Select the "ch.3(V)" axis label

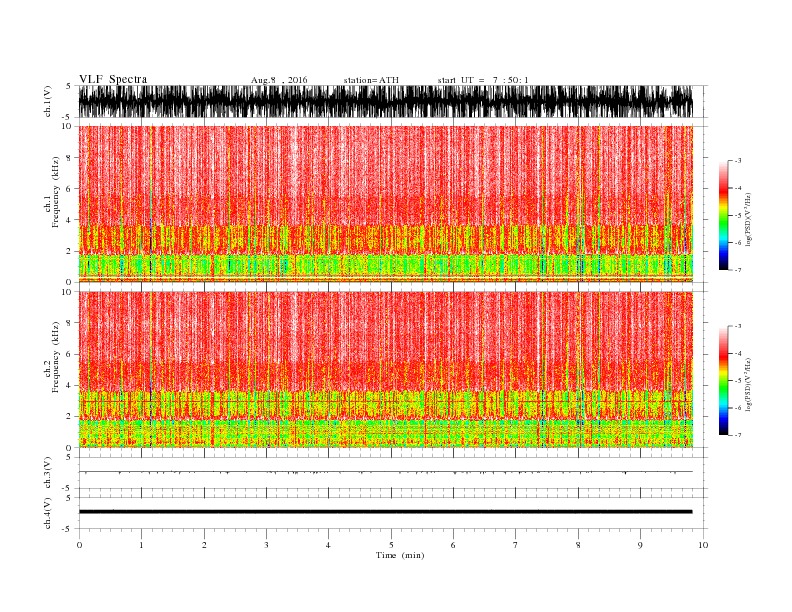(x=48, y=472)
